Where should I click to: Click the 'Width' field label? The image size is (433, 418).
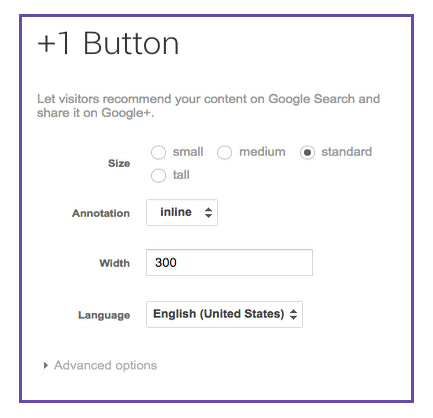pyautogui.click(x=114, y=263)
